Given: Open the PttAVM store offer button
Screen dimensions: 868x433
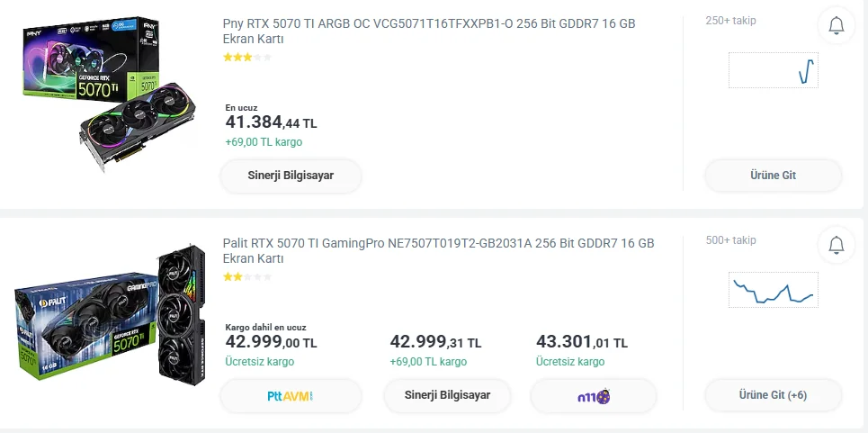Looking at the screenshot, I should point(291,395).
